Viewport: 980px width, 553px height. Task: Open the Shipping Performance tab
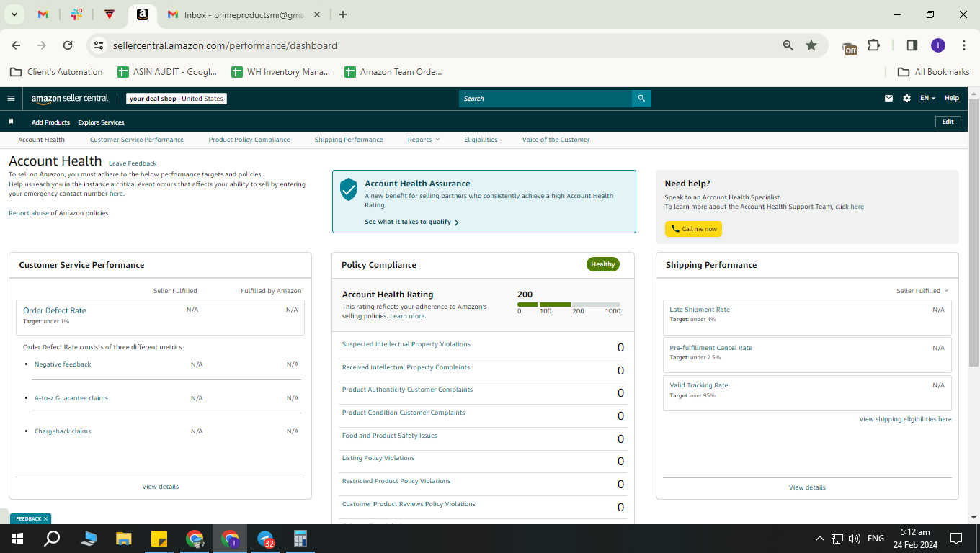349,140
